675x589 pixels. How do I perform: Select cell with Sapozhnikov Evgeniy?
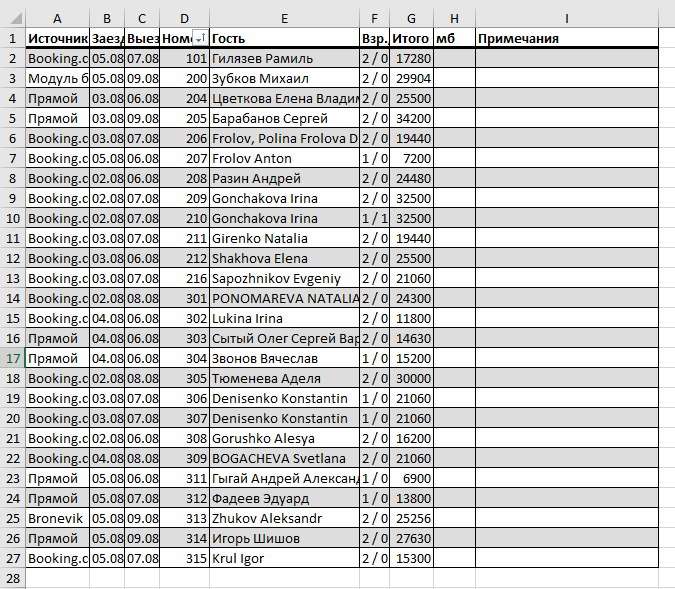click(x=284, y=278)
